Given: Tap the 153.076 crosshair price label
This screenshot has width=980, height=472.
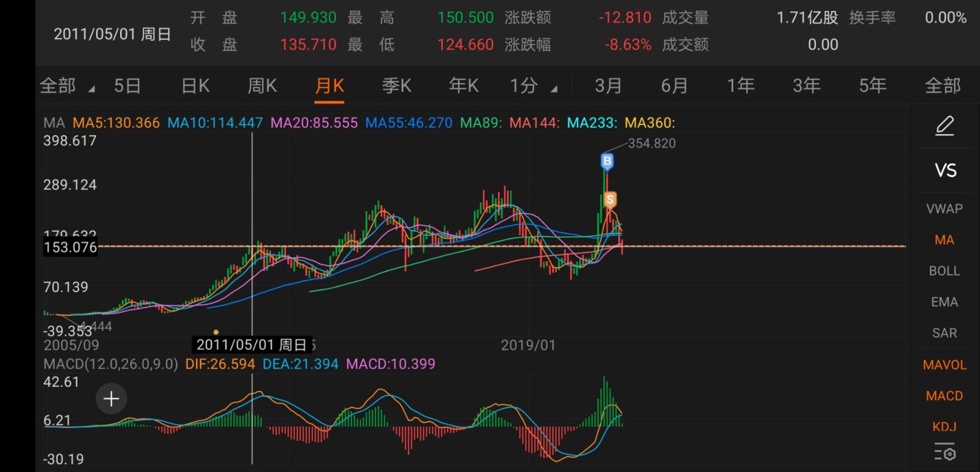Looking at the screenshot, I should 70,247.
